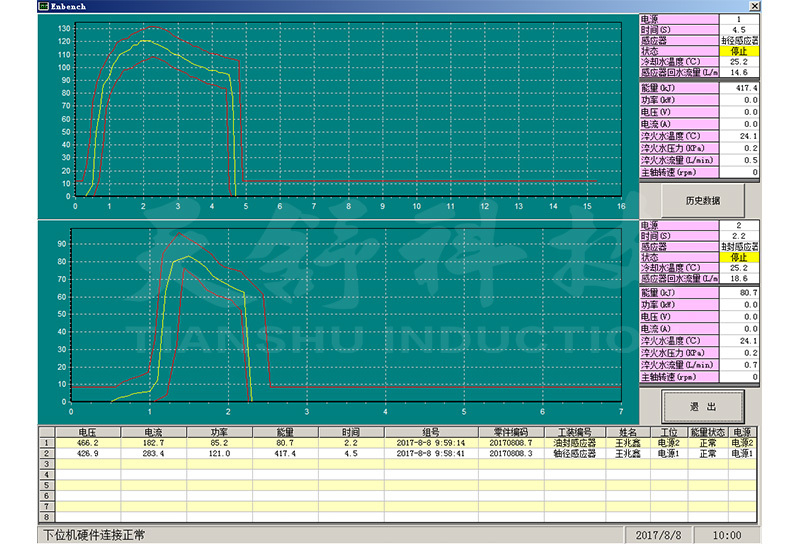Select the 工装编号 column header
The image size is (800, 544).
point(574,432)
